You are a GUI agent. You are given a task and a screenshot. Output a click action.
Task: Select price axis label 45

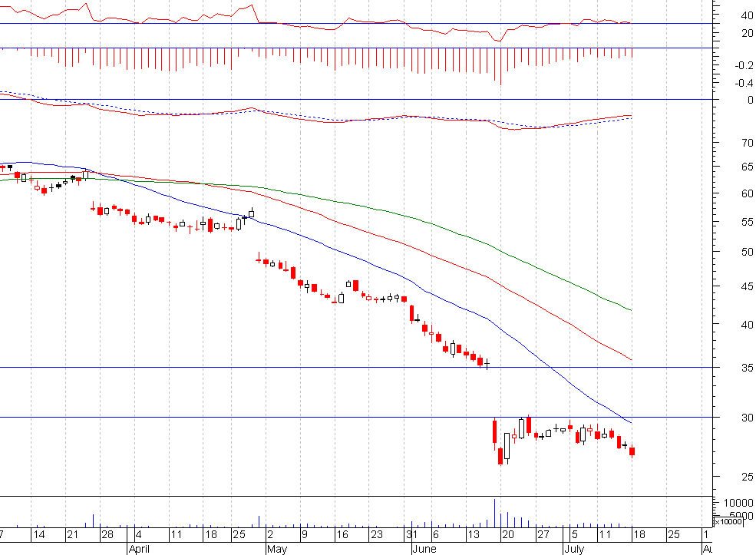click(748, 286)
